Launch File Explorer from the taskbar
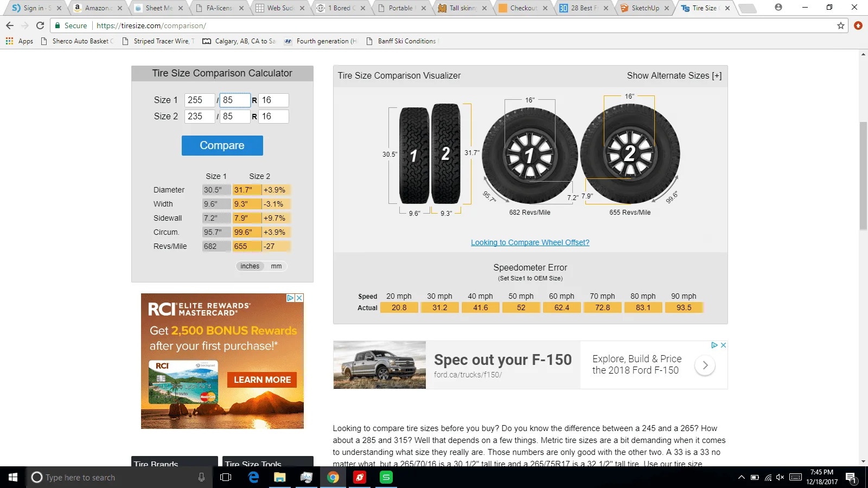 [x=279, y=477]
